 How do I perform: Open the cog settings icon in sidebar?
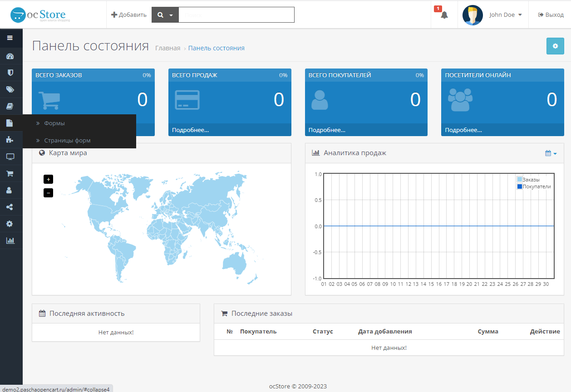click(x=10, y=224)
